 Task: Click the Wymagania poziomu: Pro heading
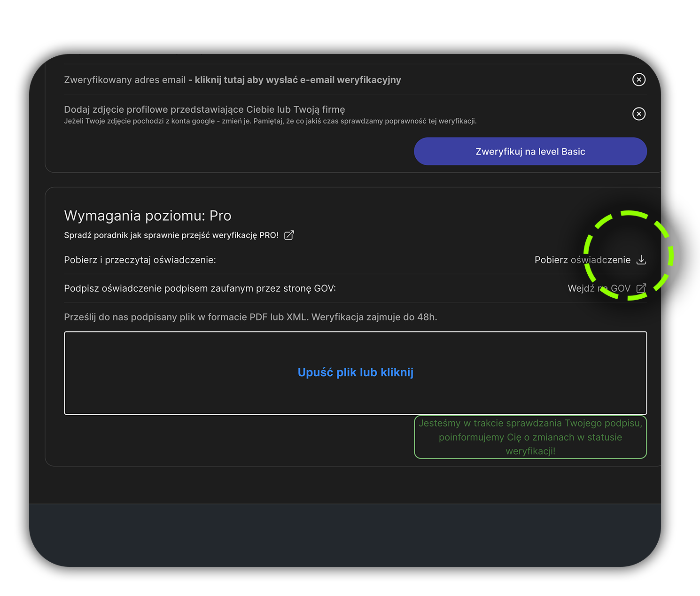148,216
